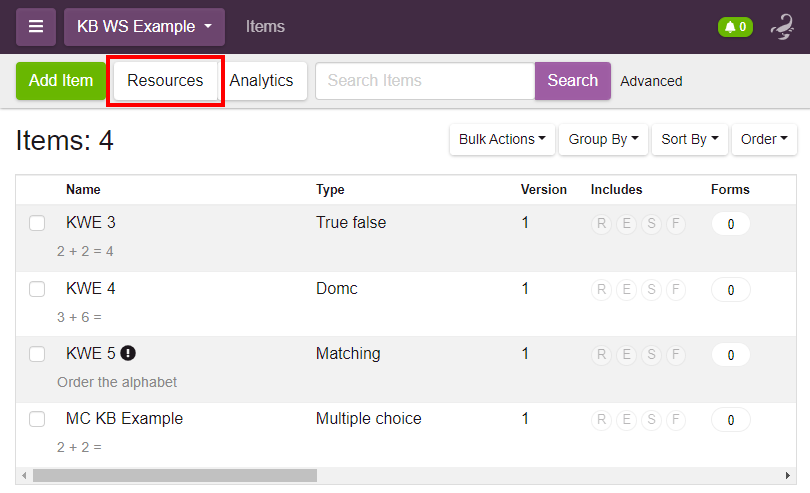The width and height of the screenshot is (810, 493).
Task: Click the S include icon for KWE 4
Action: (651, 289)
